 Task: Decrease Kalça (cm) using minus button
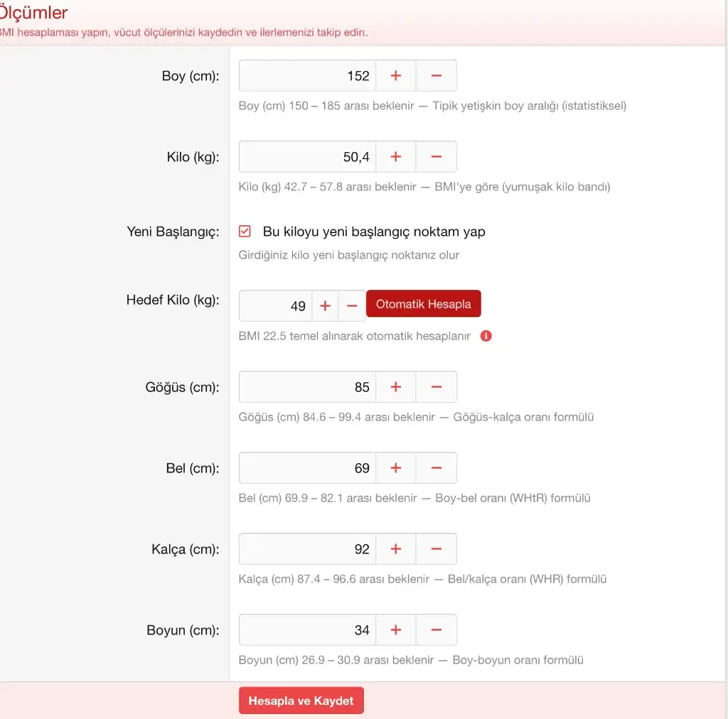click(x=436, y=549)
